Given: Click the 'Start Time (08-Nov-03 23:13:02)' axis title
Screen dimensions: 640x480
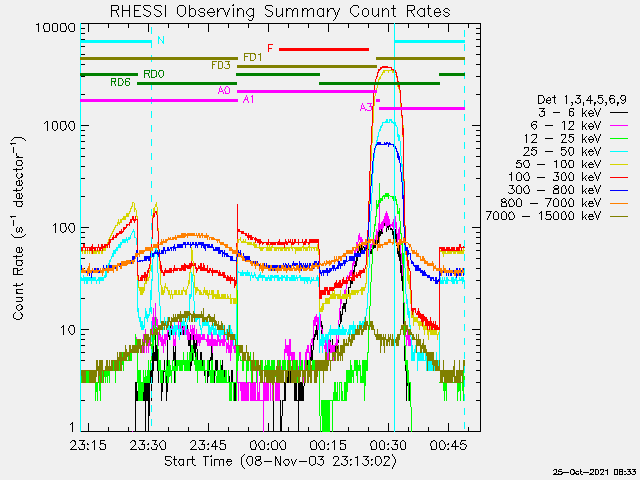Looking at the screenshot, I should coord(280,461).
